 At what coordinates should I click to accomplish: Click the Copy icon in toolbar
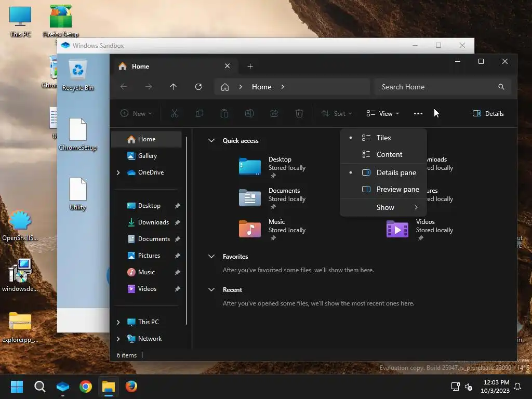(x=199, y=113)
